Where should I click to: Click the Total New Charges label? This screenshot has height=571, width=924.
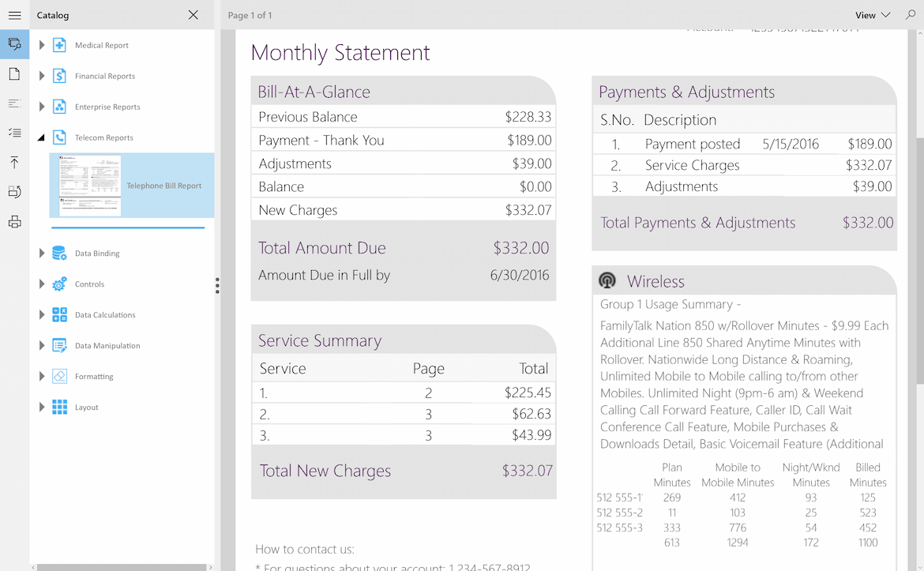click(x=325, y=471)
